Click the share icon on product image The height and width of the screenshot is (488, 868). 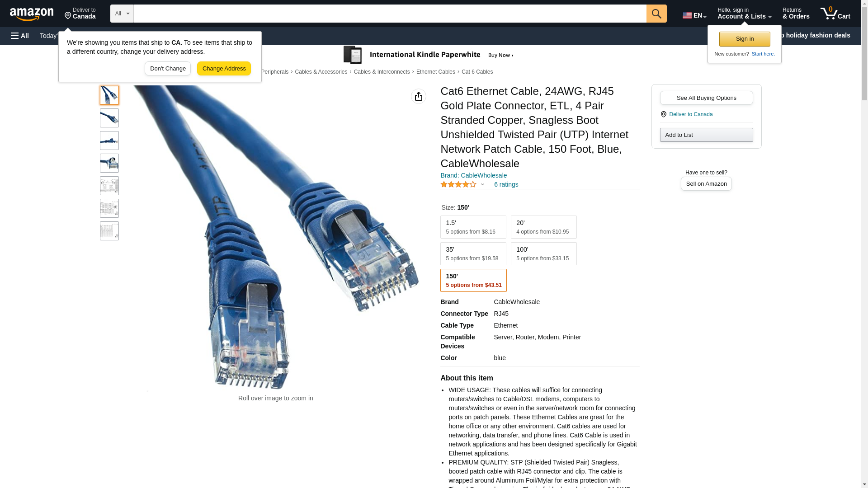(419, 96)
